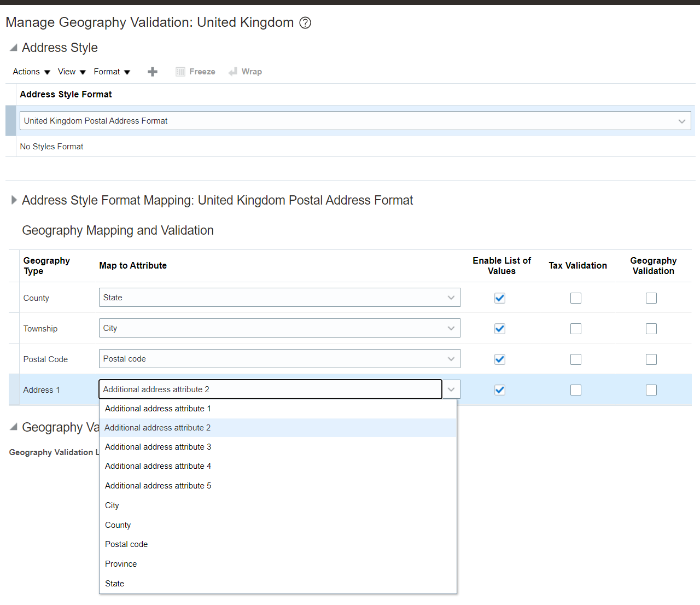Open the View menu

tap(72, 72)
